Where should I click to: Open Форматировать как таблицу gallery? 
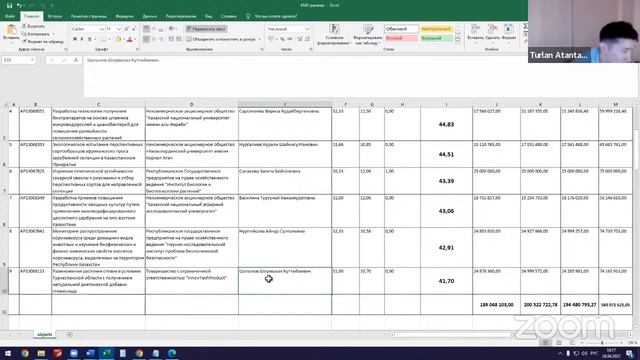368,34
